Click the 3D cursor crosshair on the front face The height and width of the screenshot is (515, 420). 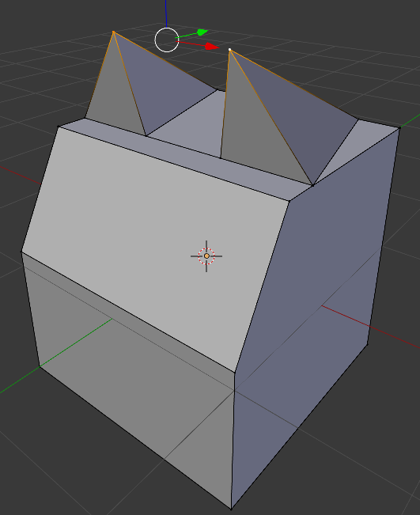[206, 256]
